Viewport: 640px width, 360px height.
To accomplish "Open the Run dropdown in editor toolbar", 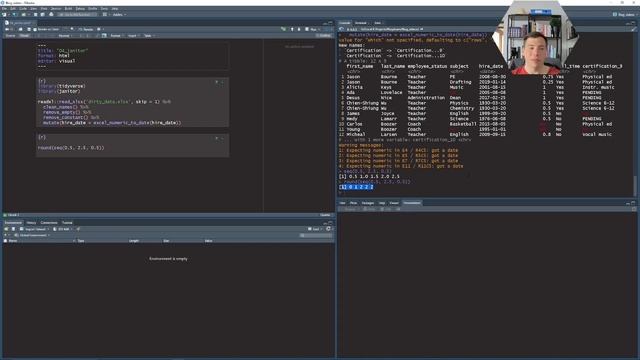I will coord(320,29).
